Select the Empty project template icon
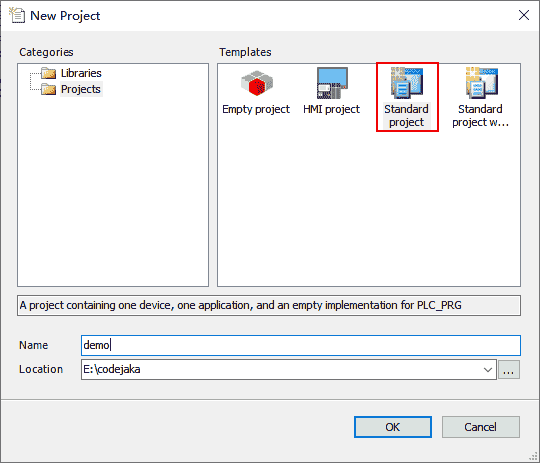540x463 pixels. pyautogui.click(x=257, y=83)
